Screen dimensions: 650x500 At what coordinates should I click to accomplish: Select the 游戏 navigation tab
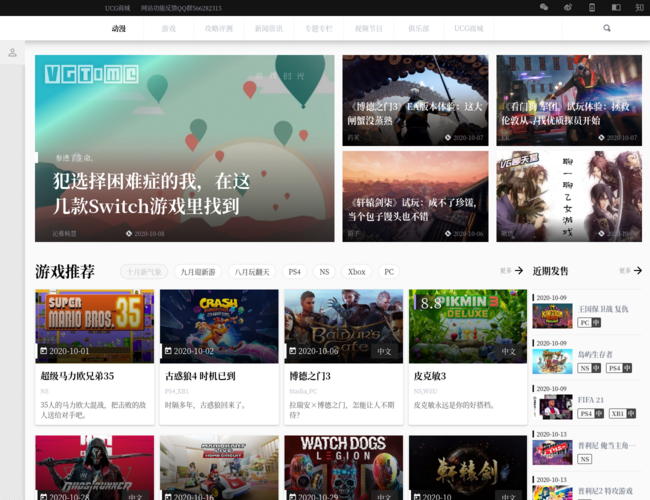click(169, 29)
